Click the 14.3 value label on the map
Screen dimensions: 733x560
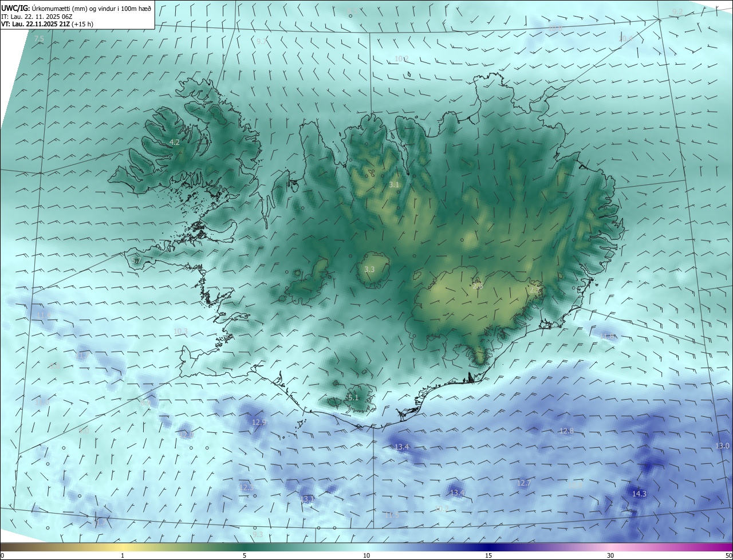click(639, 494)
